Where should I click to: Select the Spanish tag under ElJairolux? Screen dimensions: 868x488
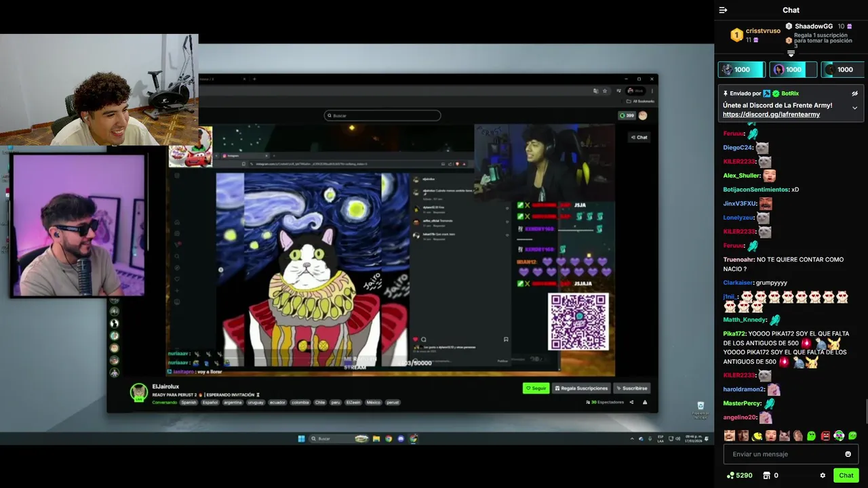[x=189, y=403]
